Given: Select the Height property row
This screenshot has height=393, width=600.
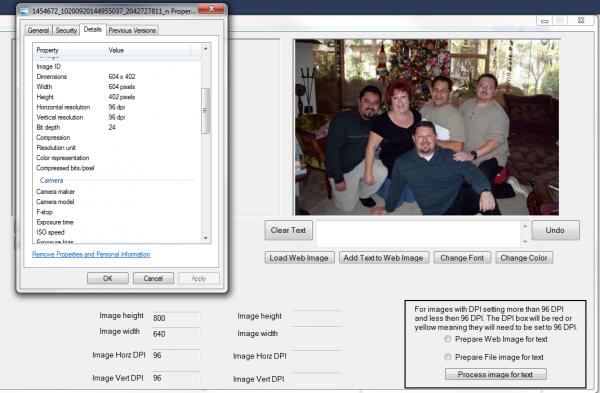Looking at the screenshot, I should pyautogui.click(x=117, y=97).
